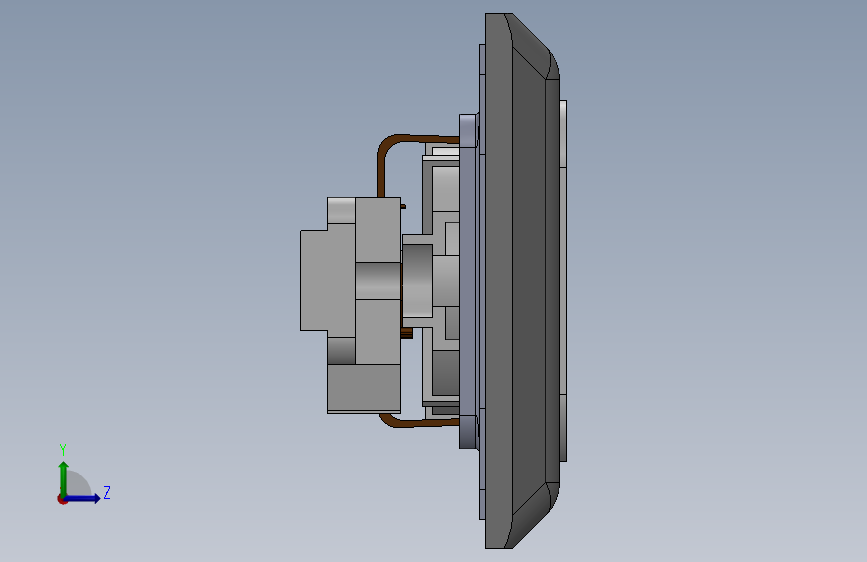
Task: Select the dark gray front cover plate
Action: coord(523,281)
